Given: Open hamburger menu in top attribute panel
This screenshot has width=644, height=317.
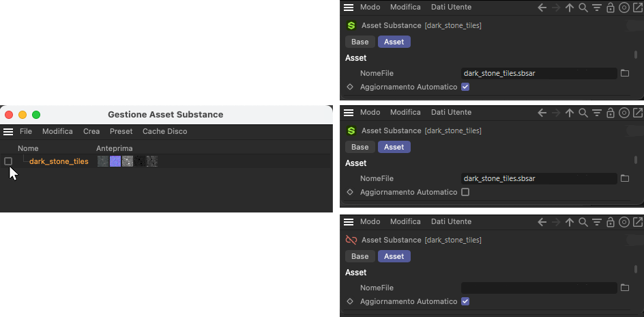Looking at the screenshot, I should coord(349,8).
